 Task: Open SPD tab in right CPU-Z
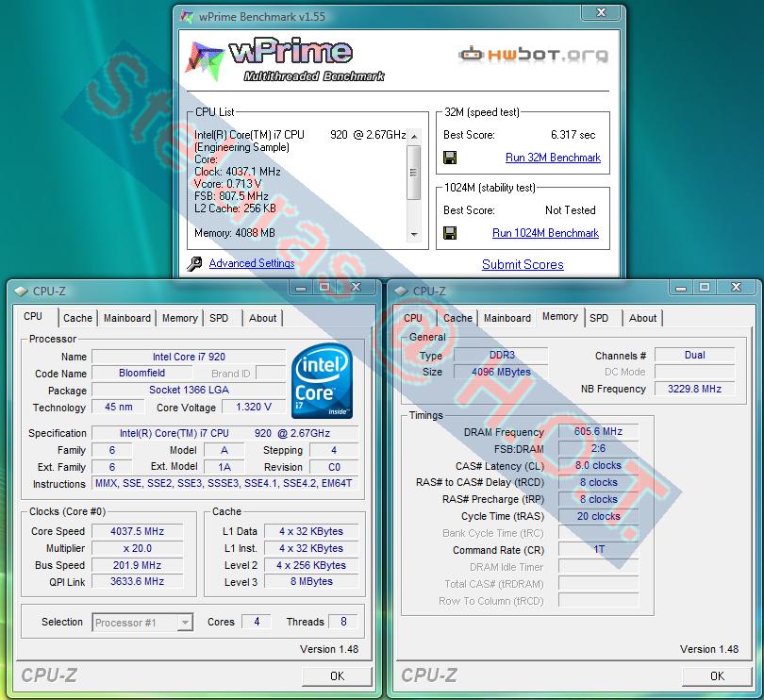click(x=599, y=318)
